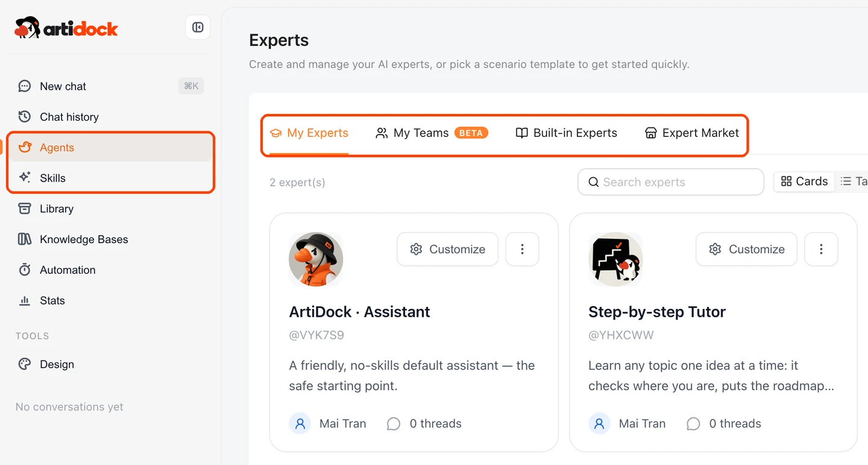Switch to Table list view
This screenshot has height=465, width=868.
coord(853,182)
